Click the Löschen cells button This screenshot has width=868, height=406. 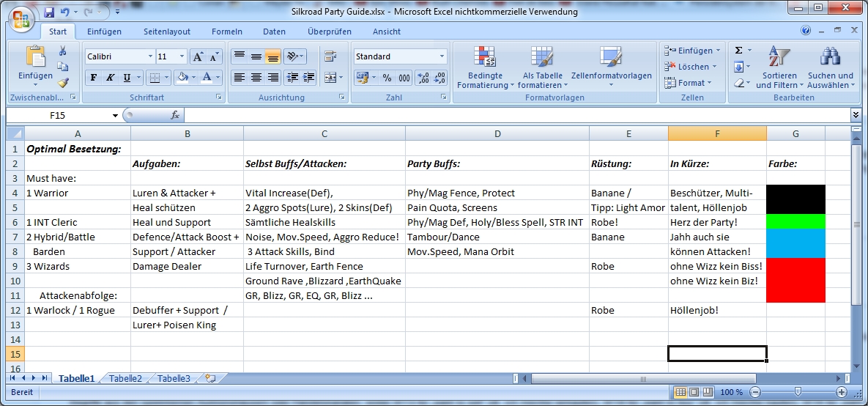[x=689, y=67]
